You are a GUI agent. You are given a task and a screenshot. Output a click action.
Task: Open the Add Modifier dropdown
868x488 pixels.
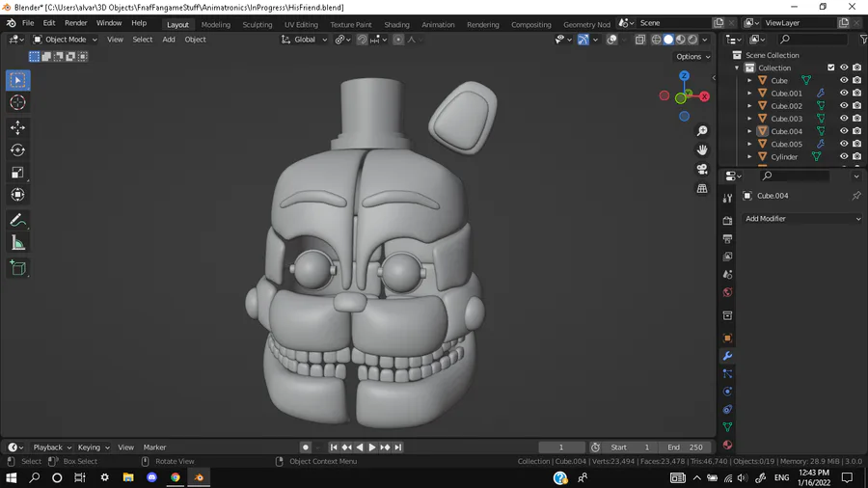802,219
